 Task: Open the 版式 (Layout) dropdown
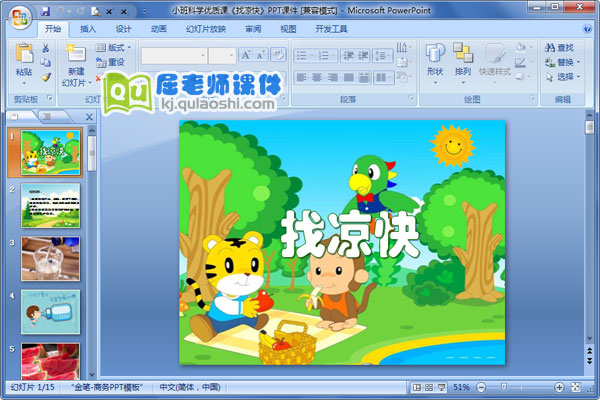click(114, 47)
